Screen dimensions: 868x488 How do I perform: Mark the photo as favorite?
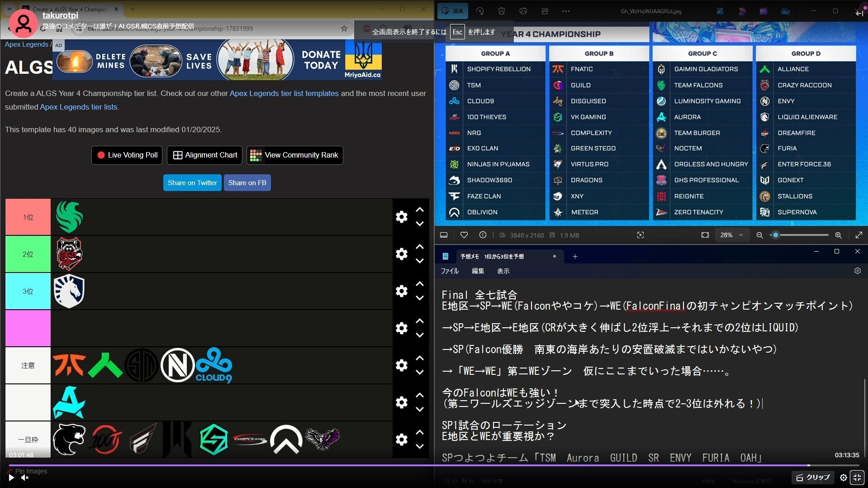(464, 235)
